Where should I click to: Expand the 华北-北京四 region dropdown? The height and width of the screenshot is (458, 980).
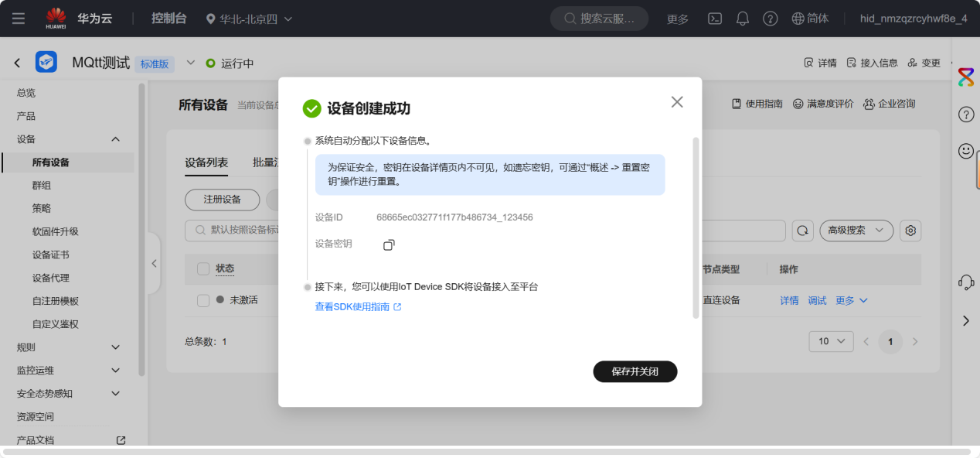(x=249, y=18)
